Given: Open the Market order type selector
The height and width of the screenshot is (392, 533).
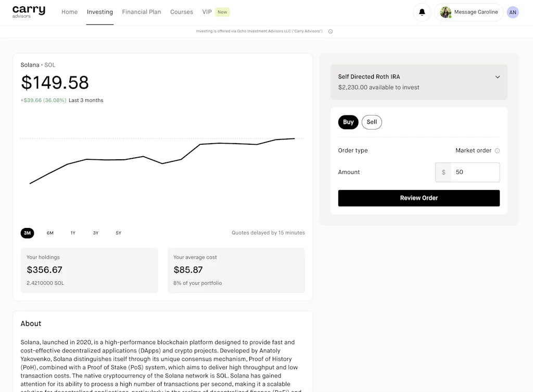Looking at the screenshot, I should [x=473, y=150].
